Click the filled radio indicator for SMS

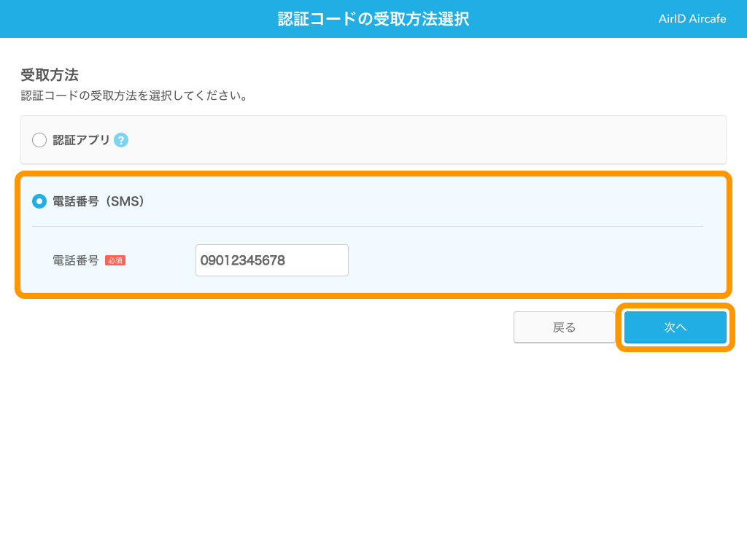[39, 201]
